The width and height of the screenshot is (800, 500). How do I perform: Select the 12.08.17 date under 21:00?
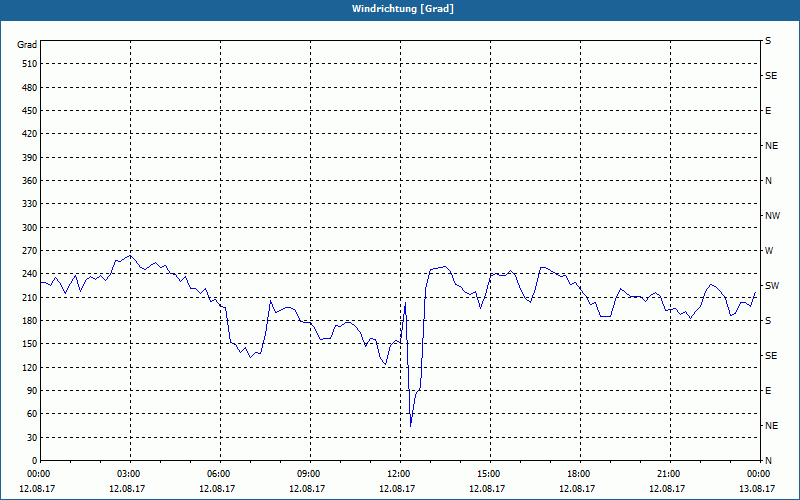click(x=667, y=489)
